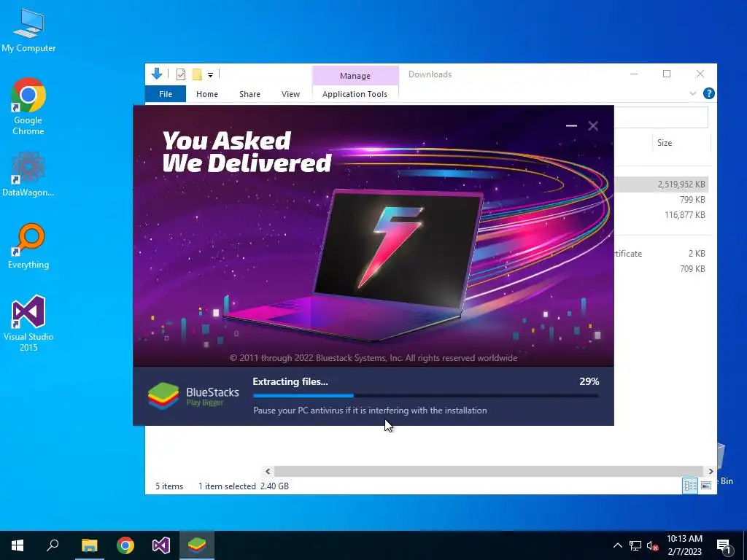Switch Explorer to details view icon

pos(690,485)
